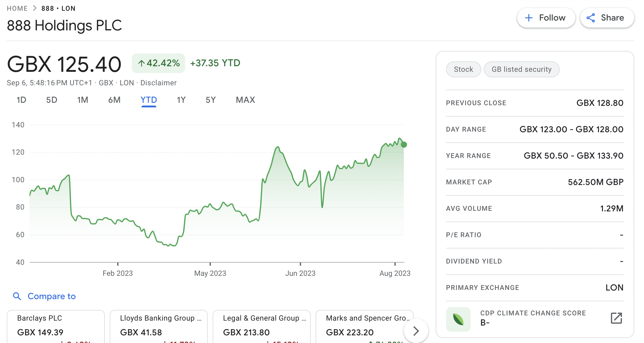The width and height of the screenshot is (644, 343).
Task: Click the Follow button
Action: pos(546,18)
